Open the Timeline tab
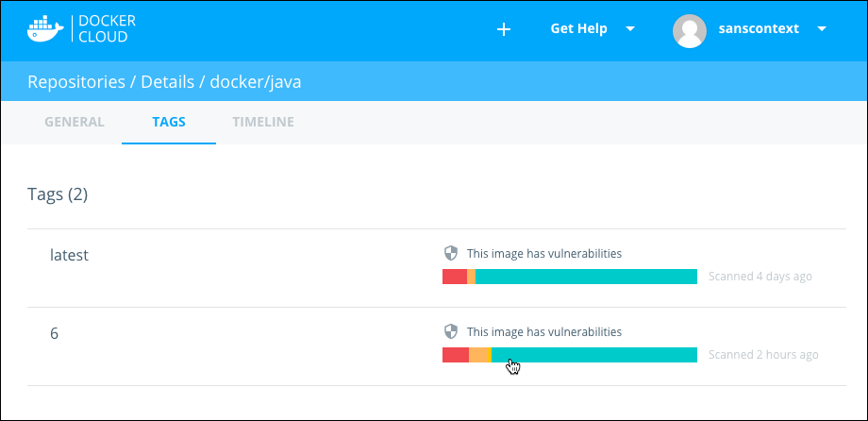 point(263,122)
